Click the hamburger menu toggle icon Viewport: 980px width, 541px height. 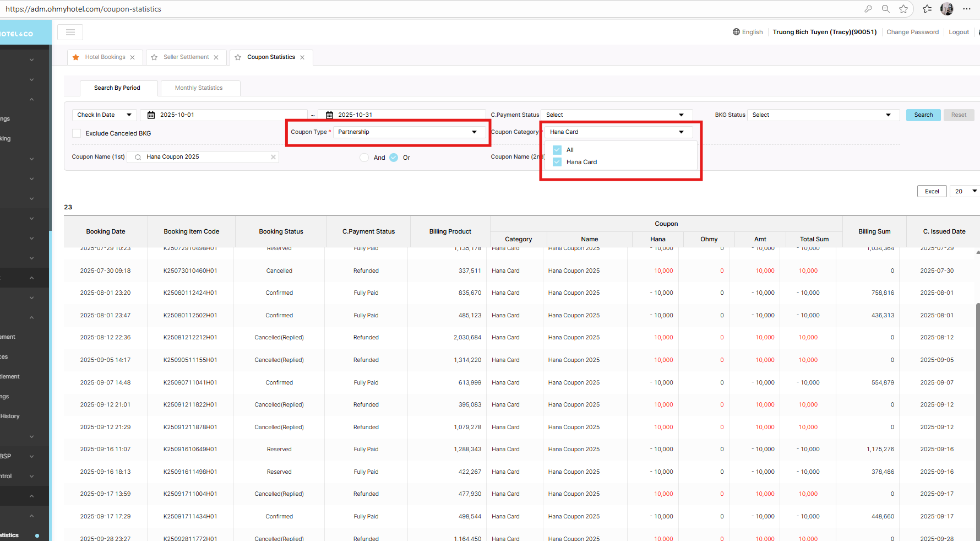pyautogui.click(x=70, y=33)
